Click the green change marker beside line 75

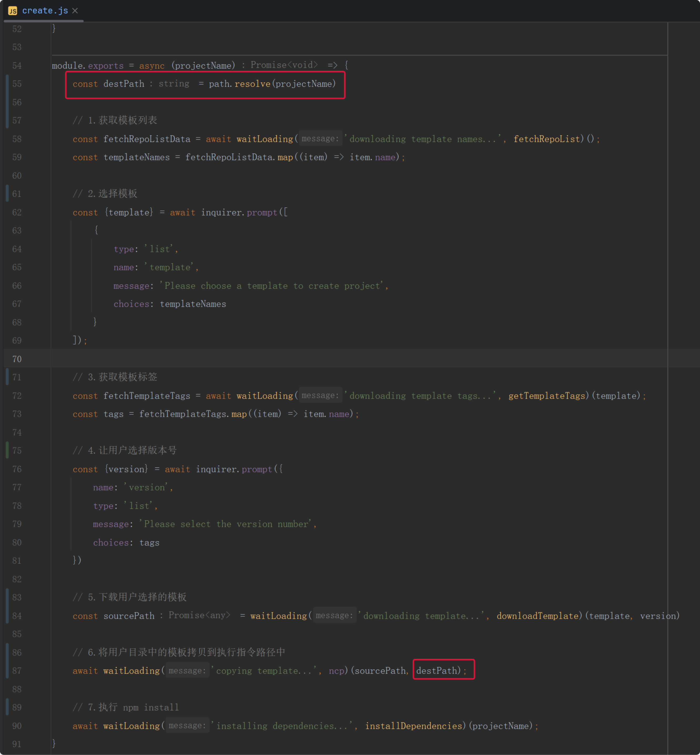tap(7, 450)
